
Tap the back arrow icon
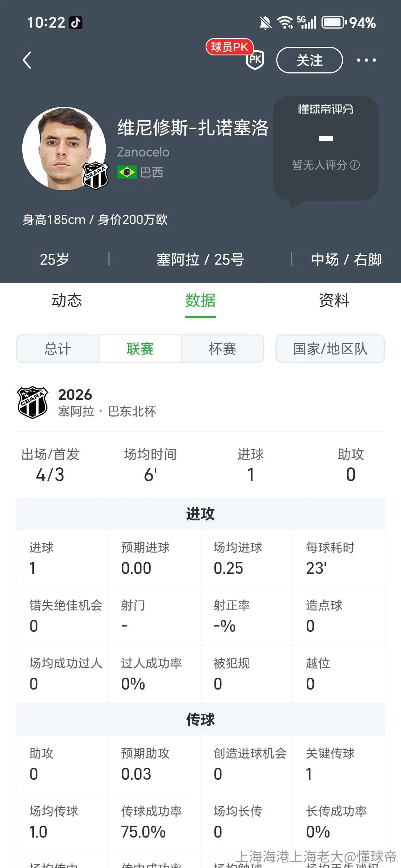(27, 60)
